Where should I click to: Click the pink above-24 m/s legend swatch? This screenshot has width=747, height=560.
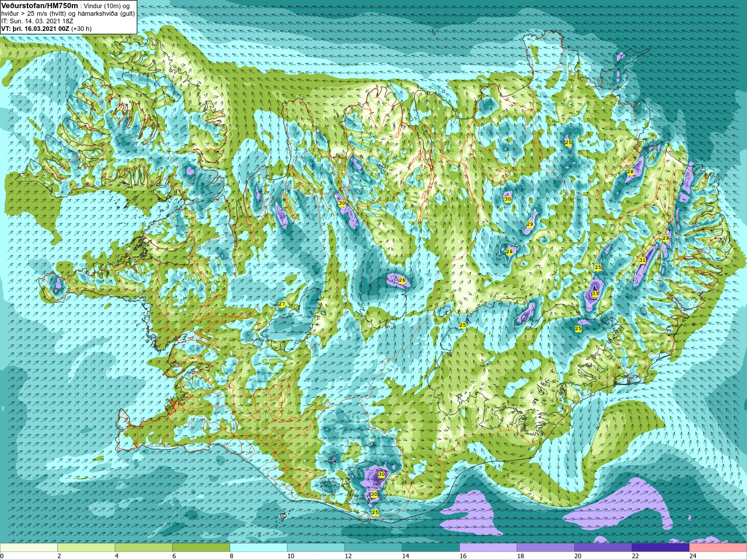718,548
